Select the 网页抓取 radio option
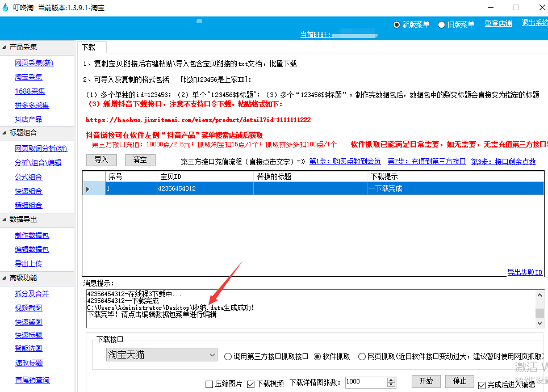Image resolution: width=548 pixels, height=392 pixels. (362, 357)
